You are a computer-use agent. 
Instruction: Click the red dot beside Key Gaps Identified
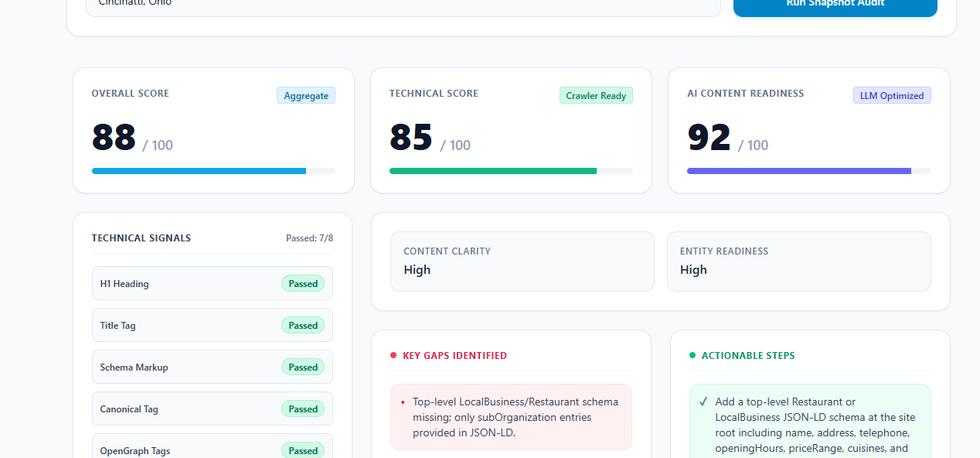pyautogui.click(x=393, y=356)
